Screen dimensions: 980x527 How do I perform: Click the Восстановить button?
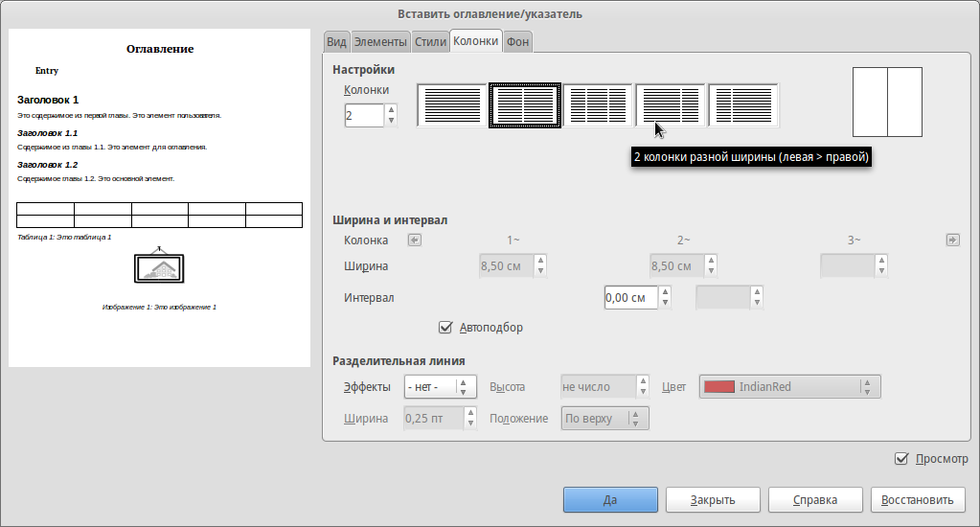tap(918, 500)
